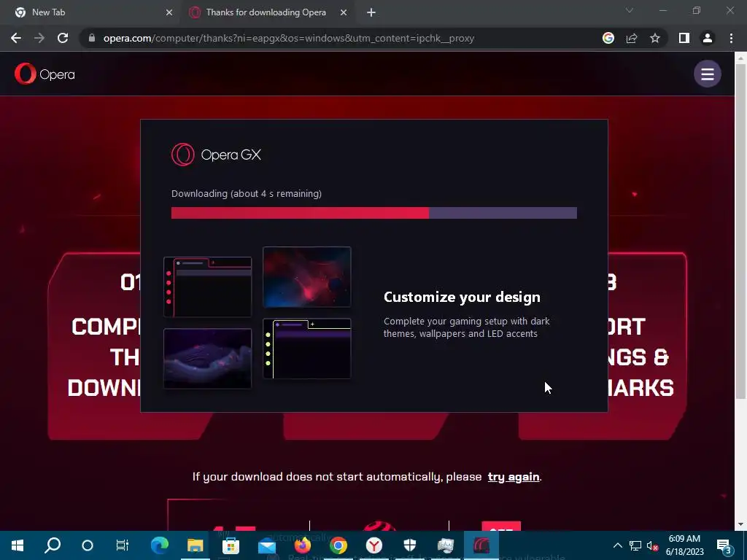Close the New Tab tab

pos(169,12)
